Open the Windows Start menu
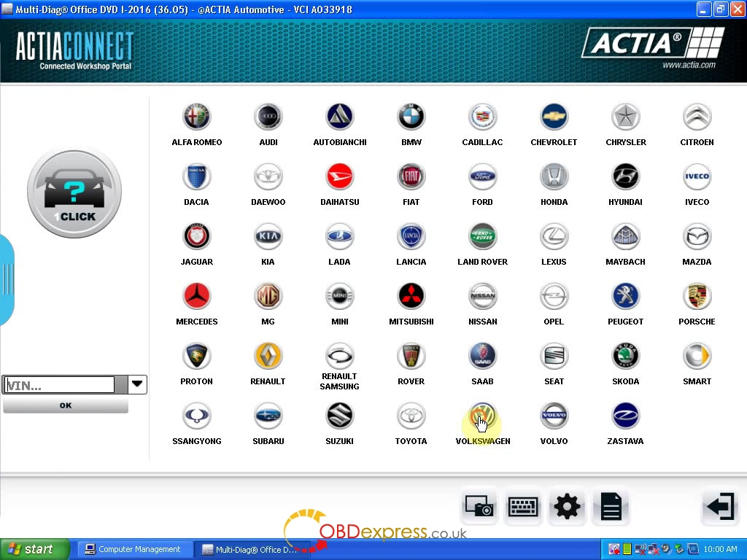747x560 pixels. tap(35, 549)
